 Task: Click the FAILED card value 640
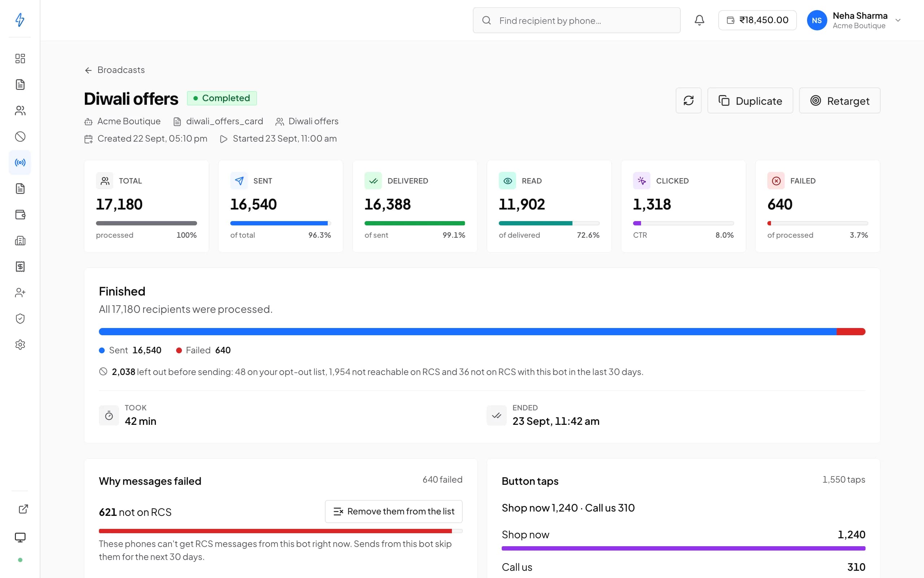coord(780,204)
